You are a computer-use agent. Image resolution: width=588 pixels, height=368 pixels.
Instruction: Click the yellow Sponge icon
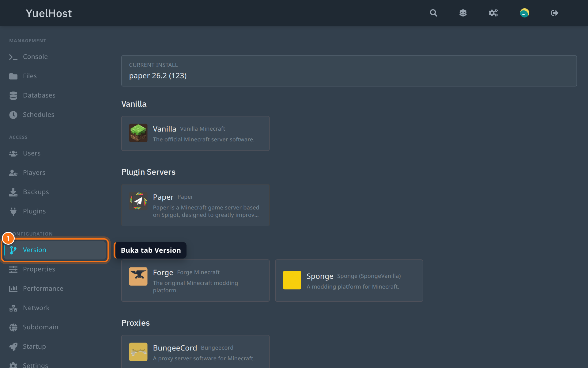coord(292,280)
